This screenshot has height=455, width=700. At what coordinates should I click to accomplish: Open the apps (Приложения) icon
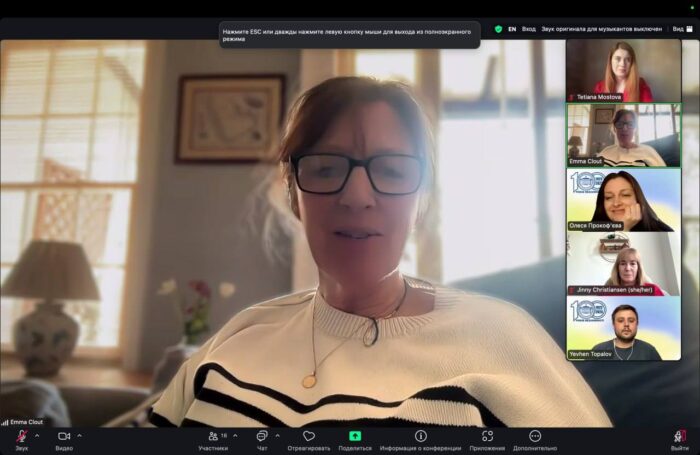coord(487,437)
